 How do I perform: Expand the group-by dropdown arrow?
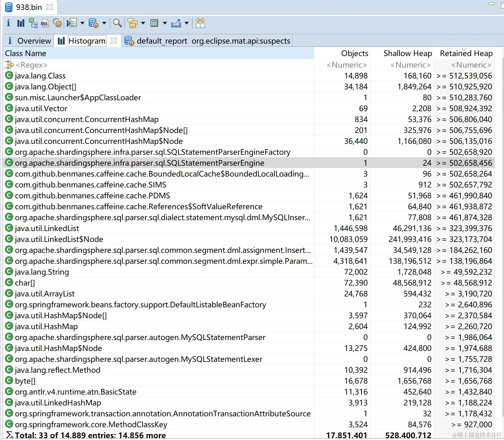(x=143, y=23)
